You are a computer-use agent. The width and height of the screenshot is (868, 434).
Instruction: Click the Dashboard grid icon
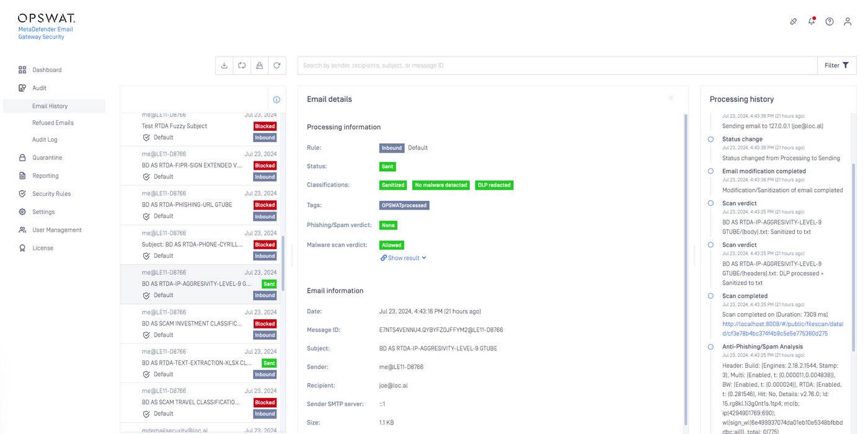pyautogui.click(x=24, y=69)
